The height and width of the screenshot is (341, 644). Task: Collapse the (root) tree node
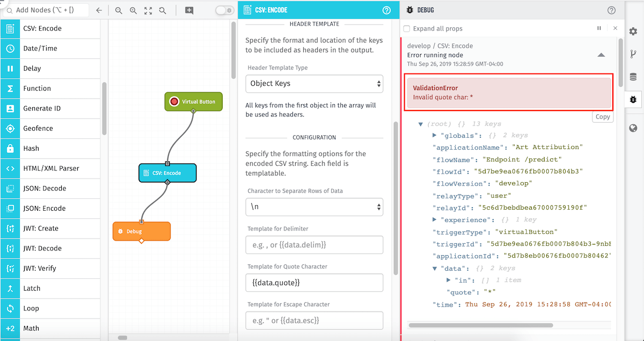coord(421,124)
